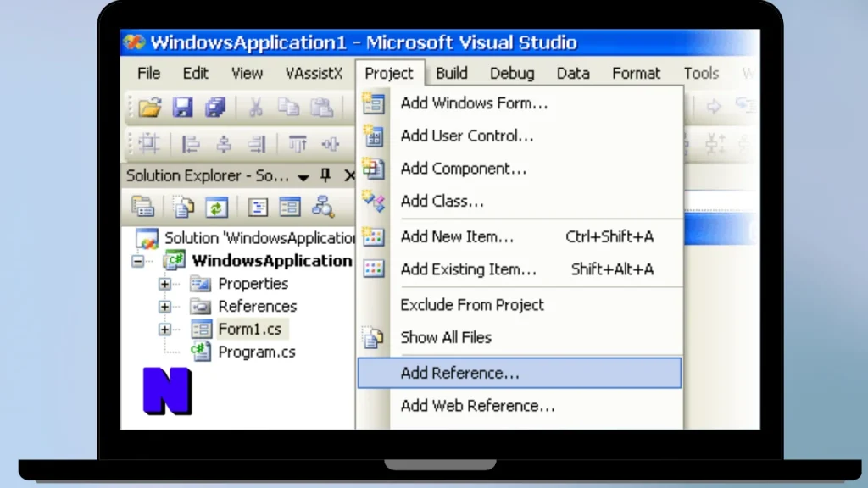Open the View menu
868x488 pixels.
point(247,74)
